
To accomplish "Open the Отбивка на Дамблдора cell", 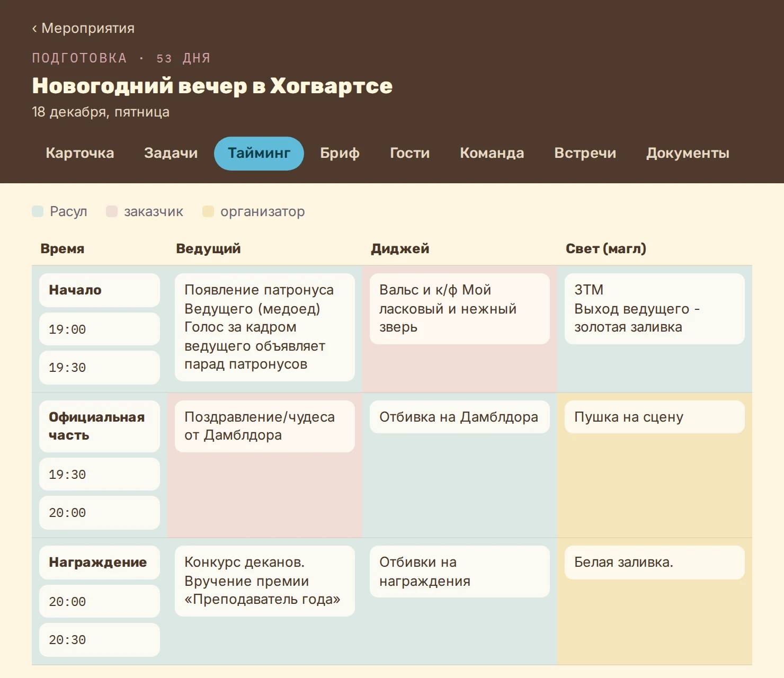I will [x=460, y=417].
